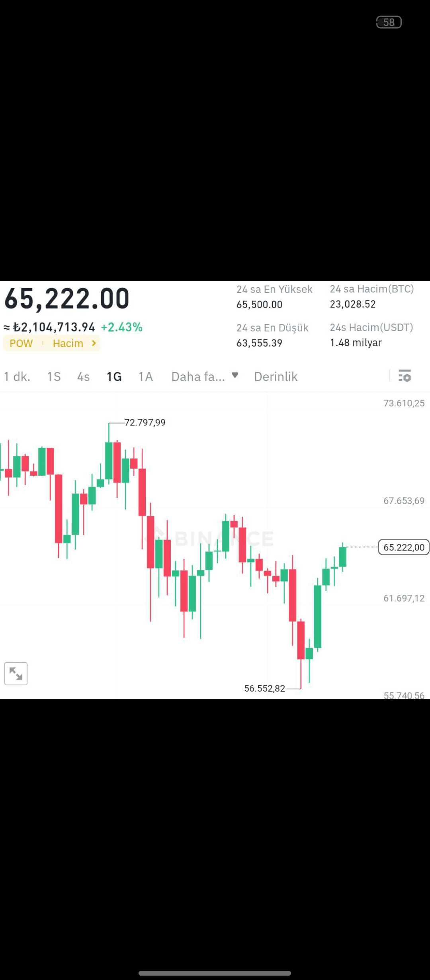Click the 65.222,00 price label on axis
The image size is (430, 980).
[x=403, y=547]
